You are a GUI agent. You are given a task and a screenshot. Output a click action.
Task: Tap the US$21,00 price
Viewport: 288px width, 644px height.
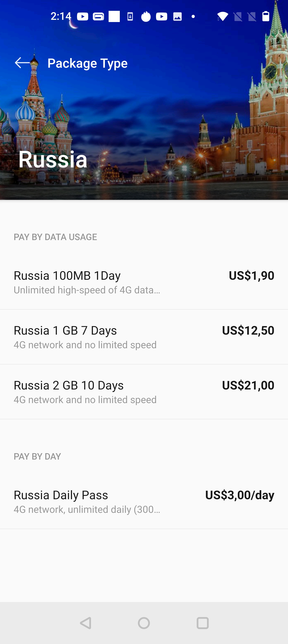(248, 385)
